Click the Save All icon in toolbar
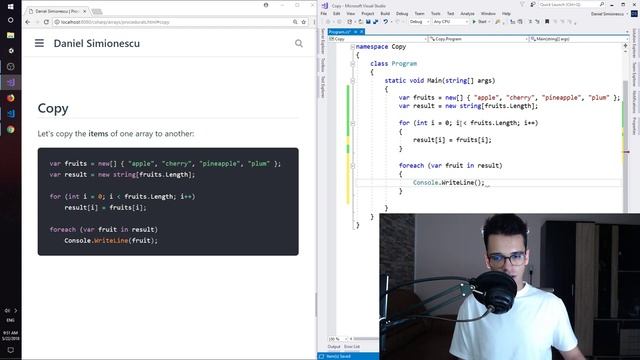Screen dimensions: 640x360 (375, 22)
